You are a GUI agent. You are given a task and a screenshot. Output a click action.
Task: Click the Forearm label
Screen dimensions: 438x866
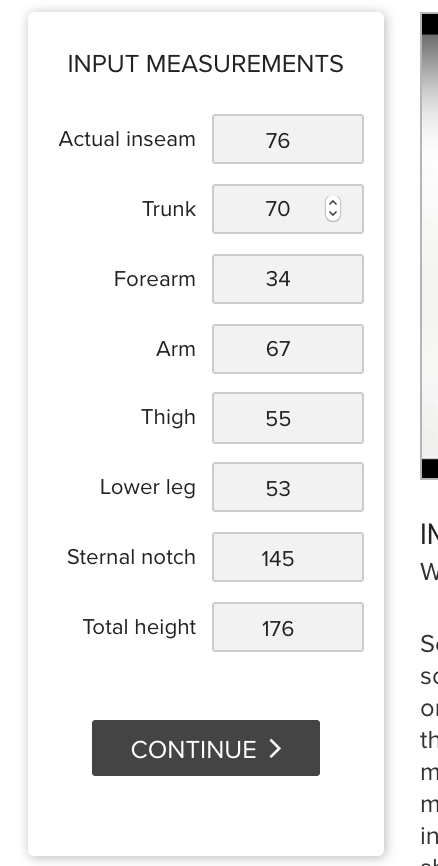pos(155,279)
